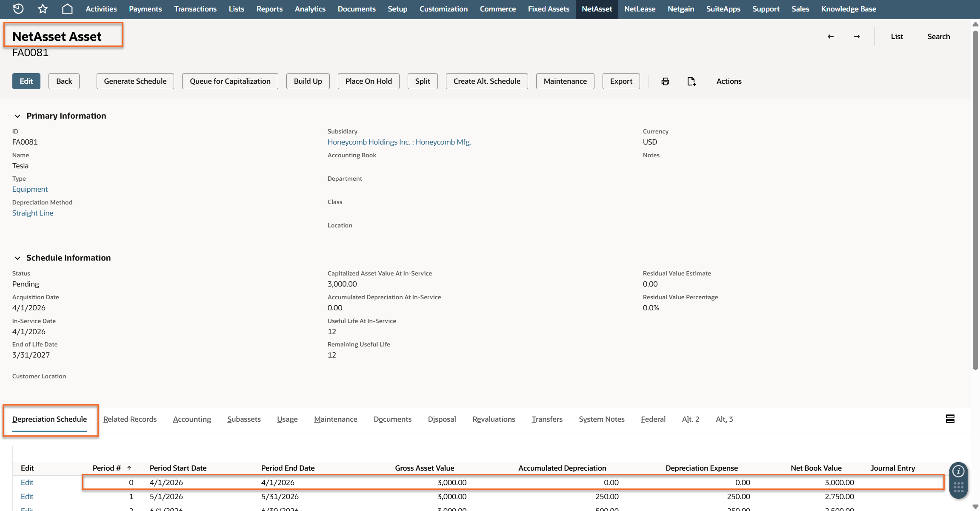Click the Generate Schedule button
Viewport: 980px width, 511px height.
[135, 81]
